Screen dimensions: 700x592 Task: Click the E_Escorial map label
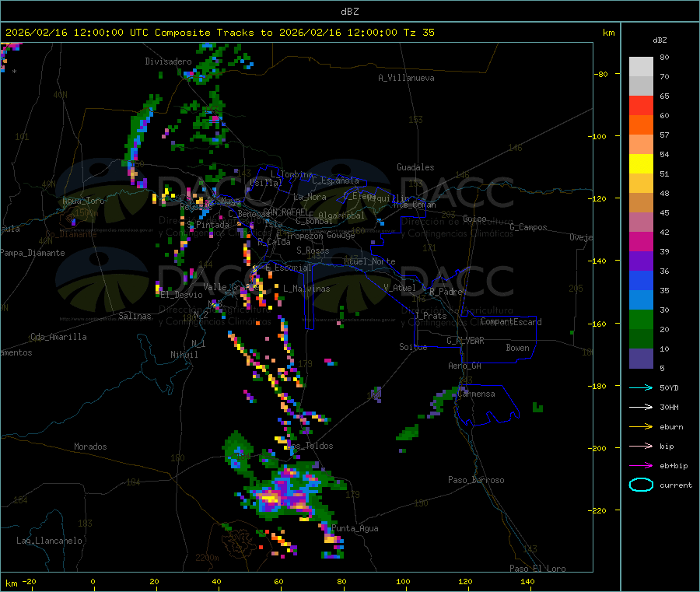[x=289, y=268]
